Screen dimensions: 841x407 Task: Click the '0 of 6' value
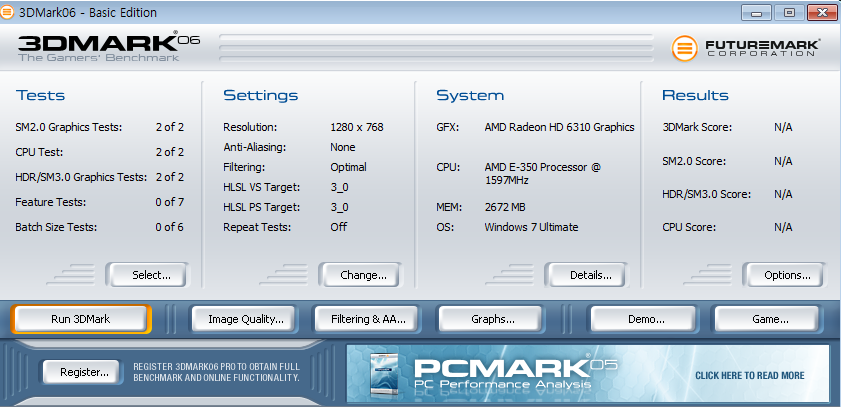(x=169, y=227)
